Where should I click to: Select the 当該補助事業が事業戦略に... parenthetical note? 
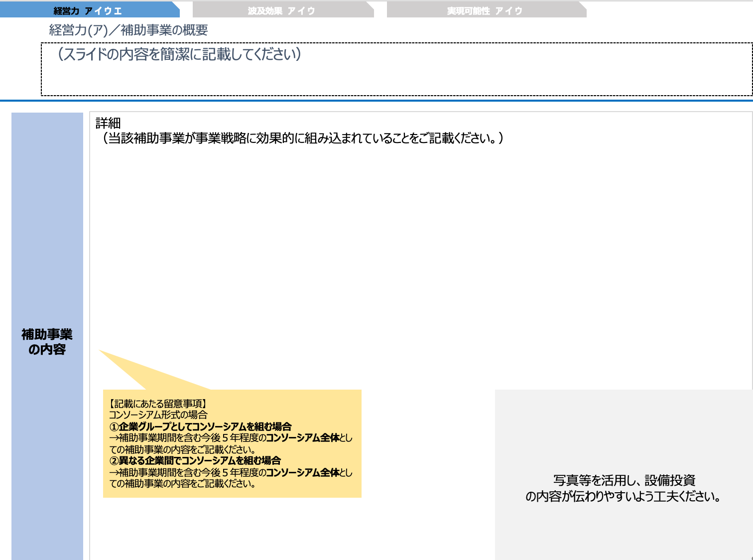[304, 139]
